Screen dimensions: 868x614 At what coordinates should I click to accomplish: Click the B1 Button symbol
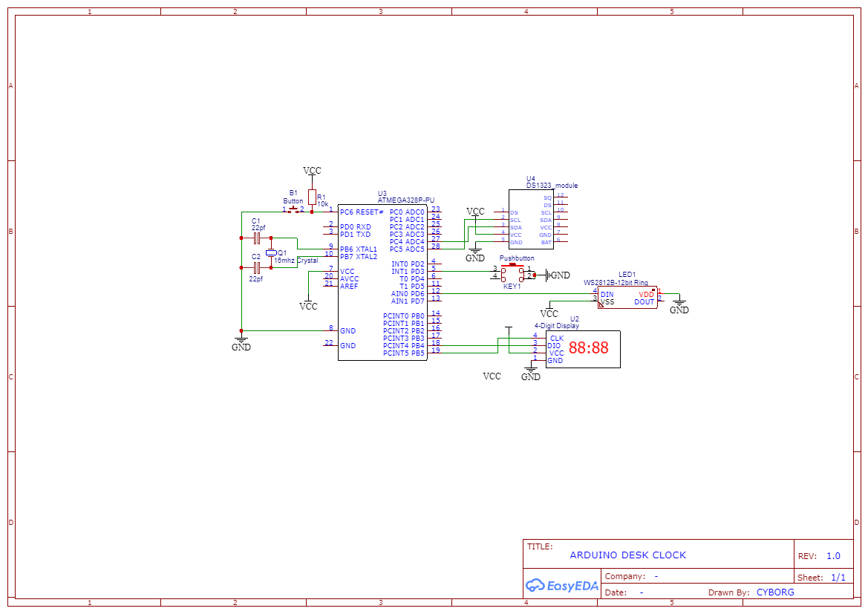coord(293,209)
